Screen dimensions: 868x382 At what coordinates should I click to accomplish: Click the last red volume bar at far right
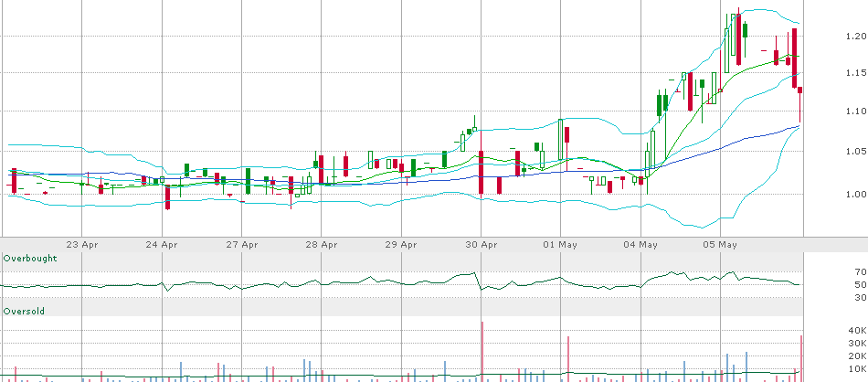[801, 358]
